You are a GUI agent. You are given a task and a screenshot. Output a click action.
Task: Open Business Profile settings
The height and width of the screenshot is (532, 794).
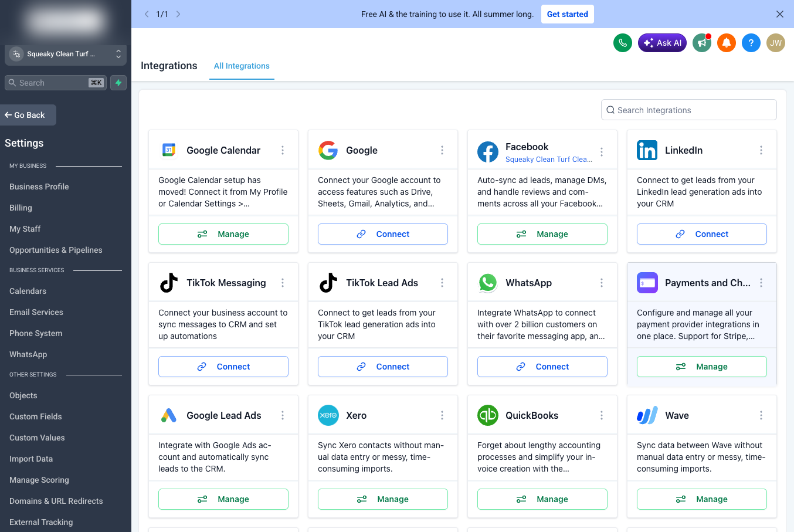[39, 187]
